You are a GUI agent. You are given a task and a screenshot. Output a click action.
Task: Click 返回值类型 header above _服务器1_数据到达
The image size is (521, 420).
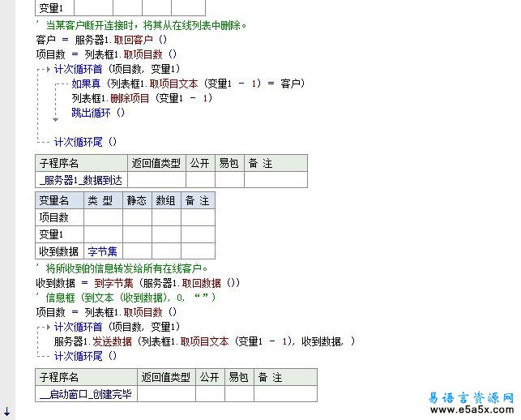pos(156,163)
